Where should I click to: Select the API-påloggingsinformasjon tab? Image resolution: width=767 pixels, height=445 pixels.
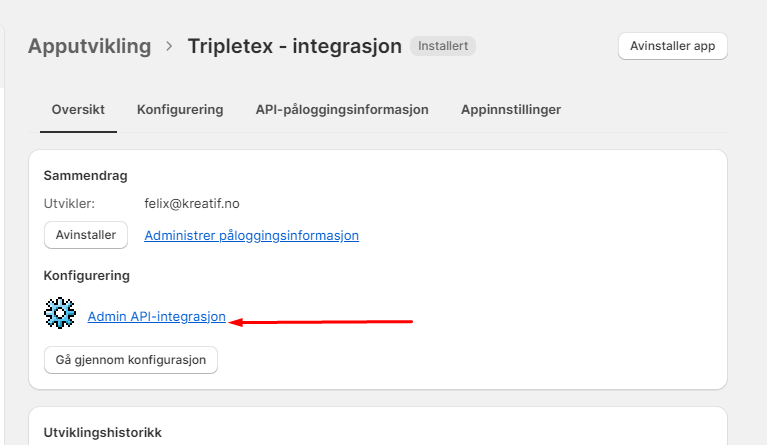[x=342, y=110]
